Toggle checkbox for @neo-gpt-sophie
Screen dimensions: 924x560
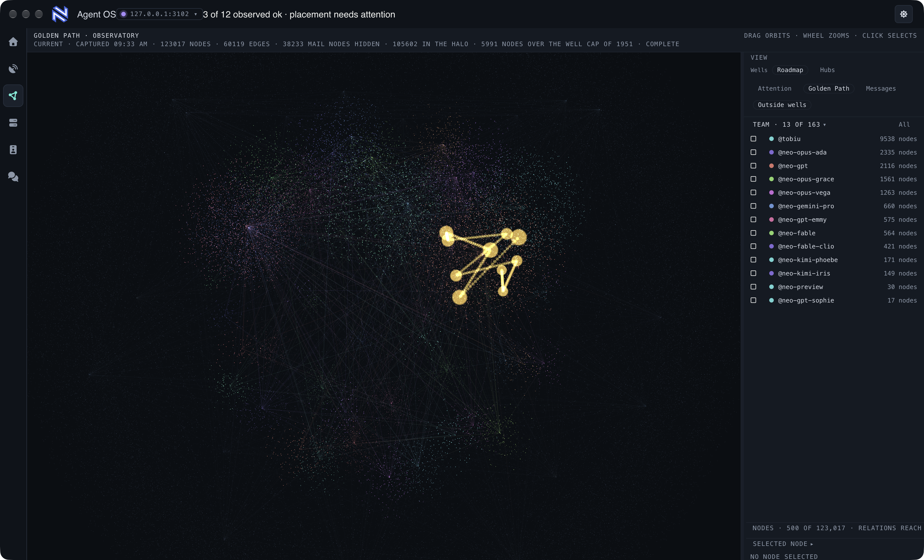tap(753, 300)
